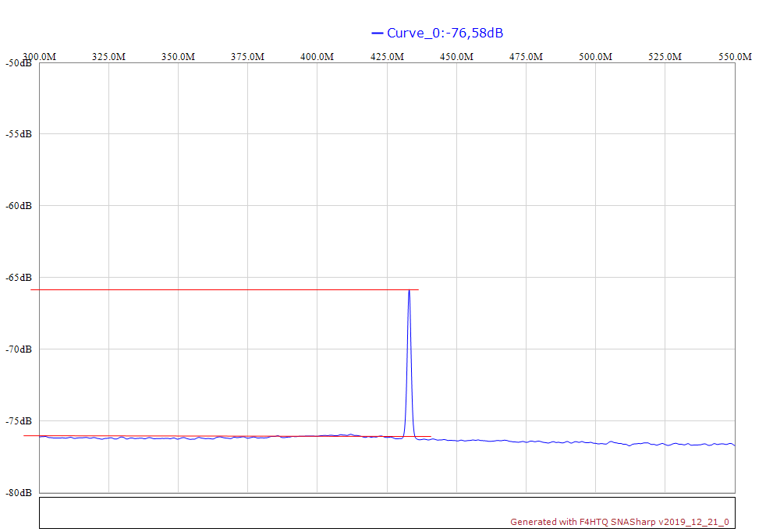The image size is (766, 532).
Task: Click the -60dB level axis label
Action: click(x=19, y=206)
